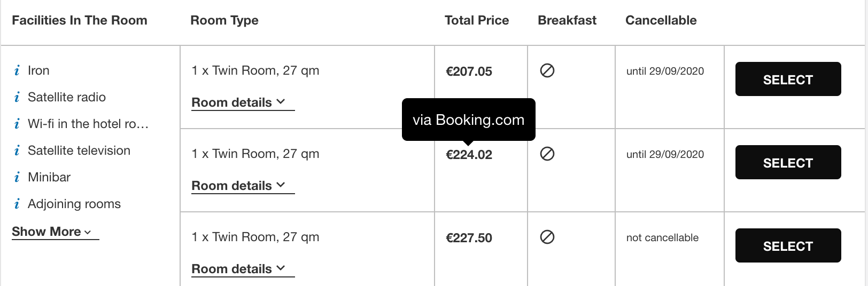The height and width of the screenshot is (286, 868).
Task: Click no-breakfast icon for €227.50 room
Action: coord(547,237)
